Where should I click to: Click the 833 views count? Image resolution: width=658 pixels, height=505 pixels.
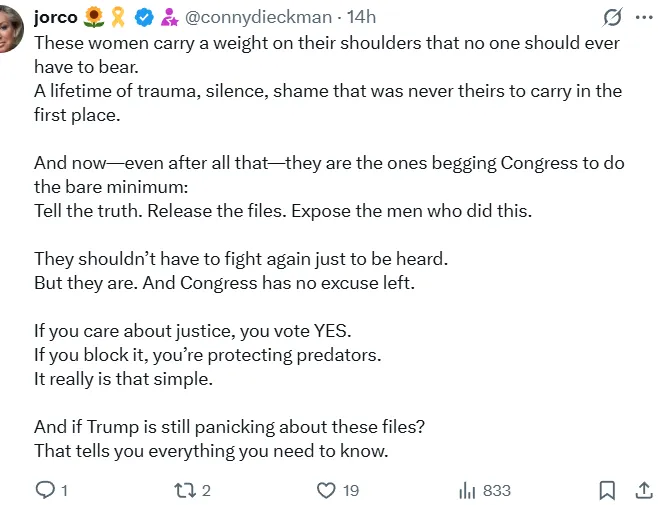point(497,490)
